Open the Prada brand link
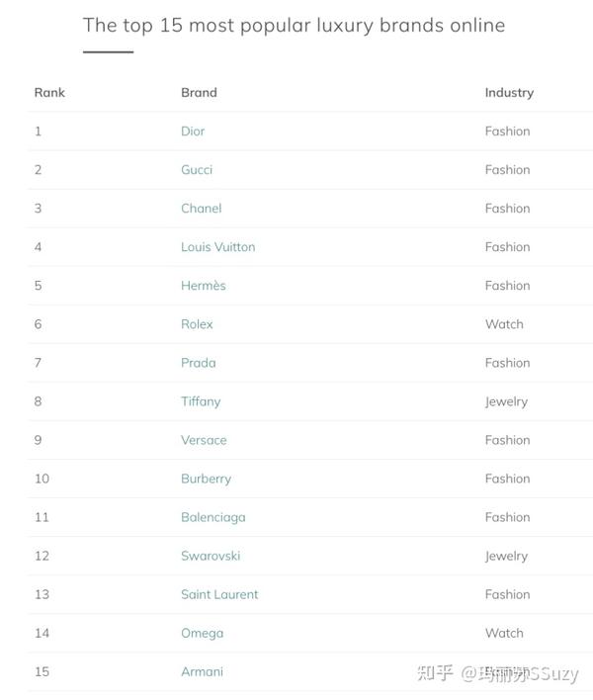Screen dimensions: 593x700 pos(198,363)
